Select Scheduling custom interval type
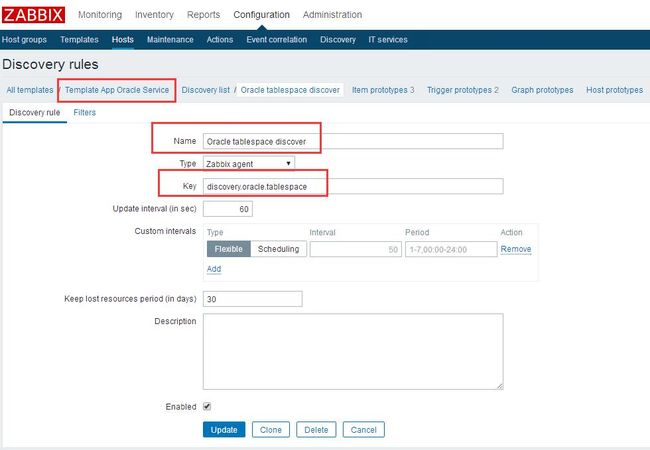Image resolution: width=650 pixels, height=450 pixels. [279, 249]
